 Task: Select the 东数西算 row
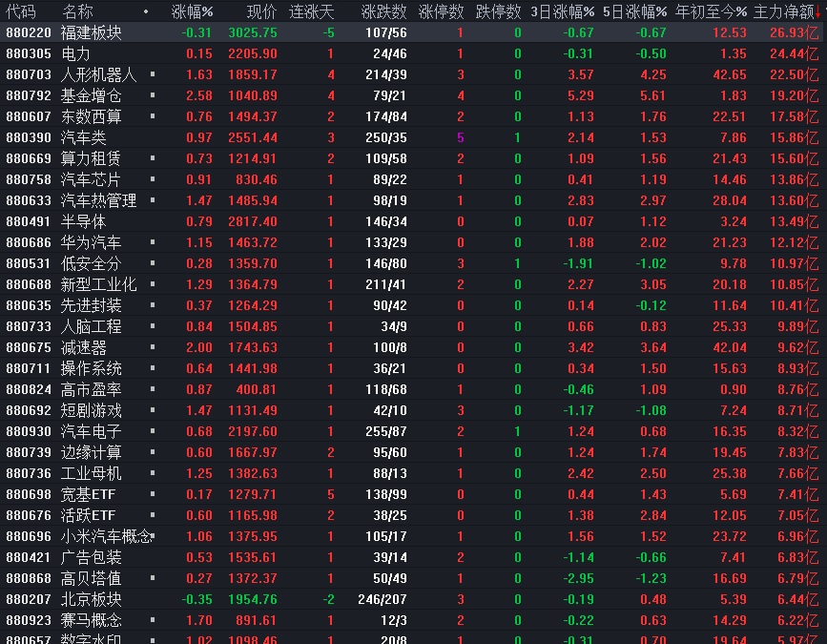pos(414,116)
